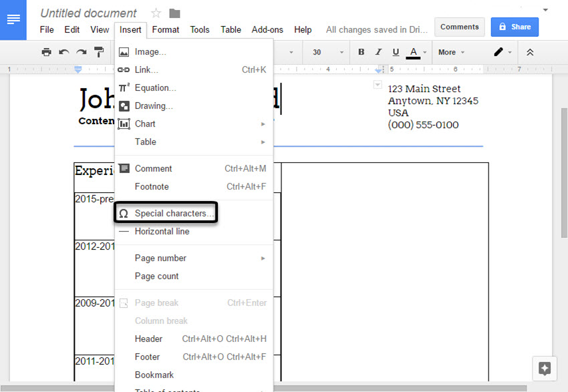Click the 2009-201 table cell
The height and width of the screenshot is (392, 568).
pyautogui.click(x=94, y=326)
